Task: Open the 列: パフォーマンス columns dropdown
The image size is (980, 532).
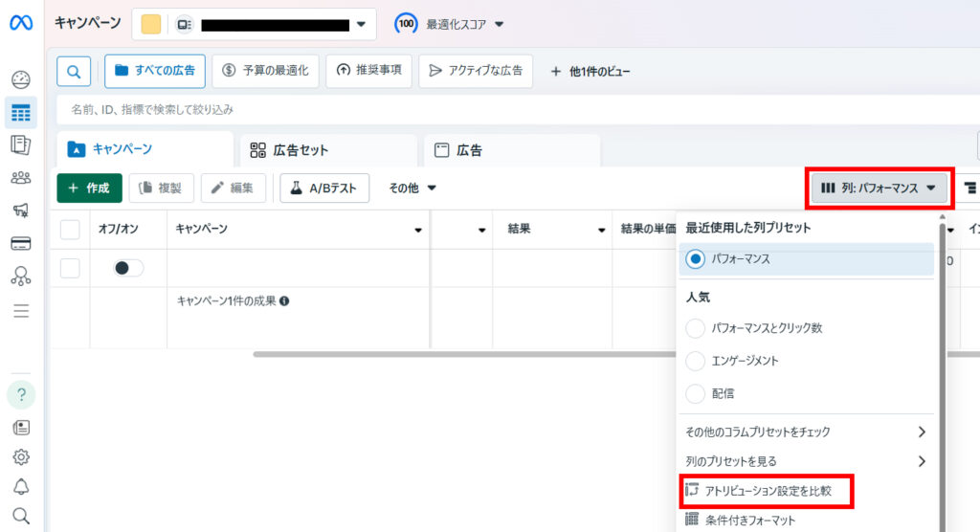Action: 879,188
